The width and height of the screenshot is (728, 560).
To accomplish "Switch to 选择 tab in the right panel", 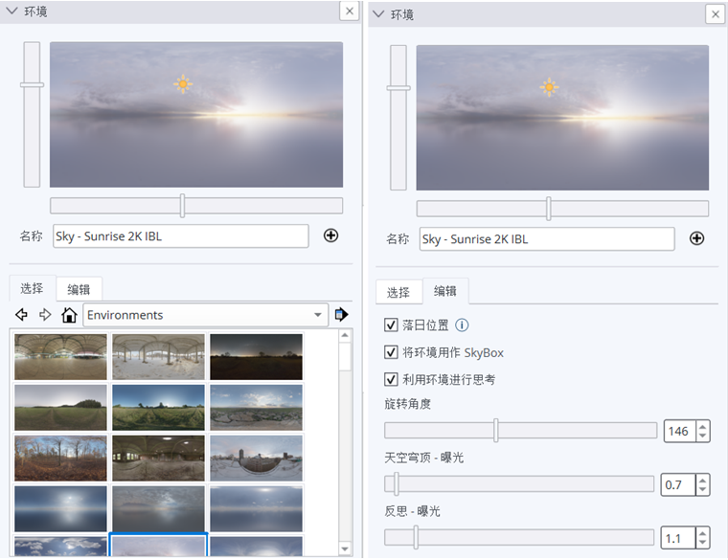I will [398, 292].
